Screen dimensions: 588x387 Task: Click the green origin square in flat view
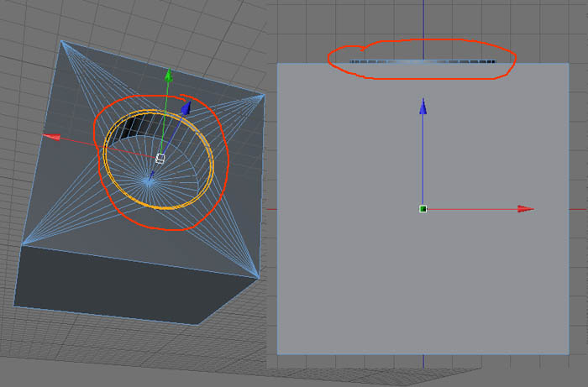point(423,208)
